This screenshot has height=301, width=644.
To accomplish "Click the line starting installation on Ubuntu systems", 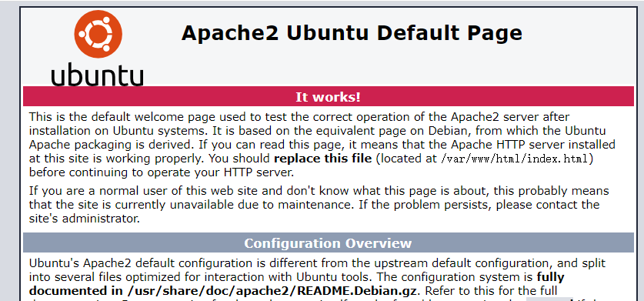I will (x=318, y=131).
